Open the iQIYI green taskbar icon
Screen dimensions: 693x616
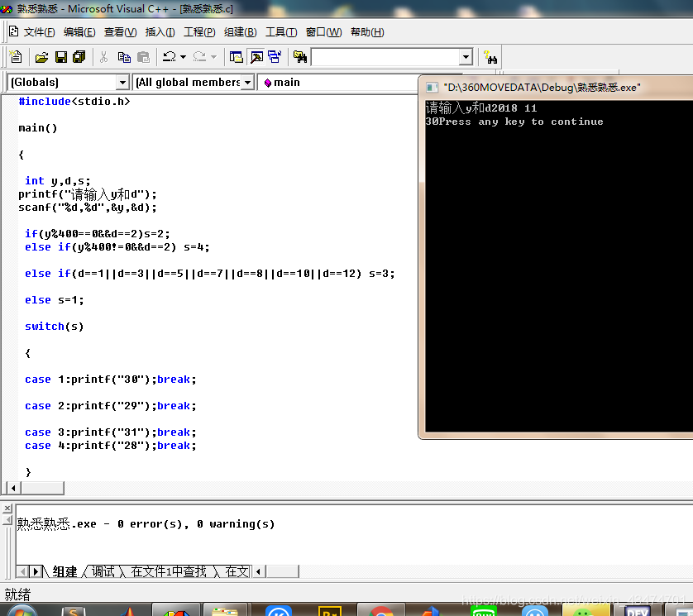click(x=484, y=611)
